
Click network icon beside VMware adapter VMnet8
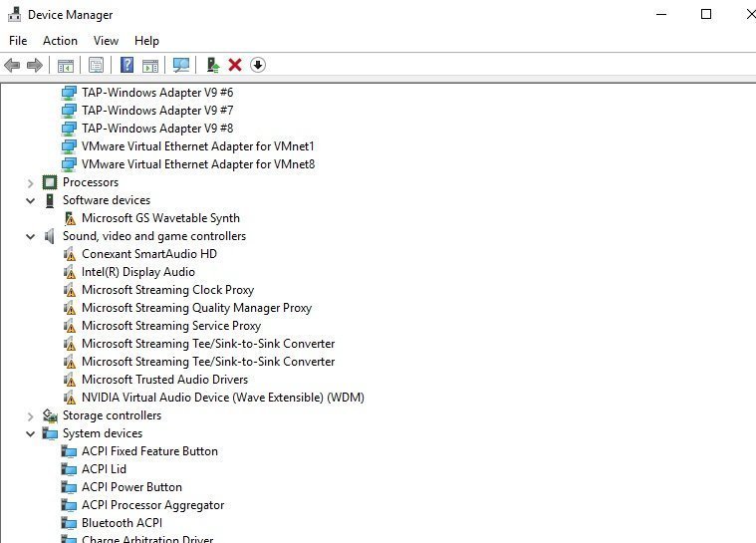pos(69,164)
